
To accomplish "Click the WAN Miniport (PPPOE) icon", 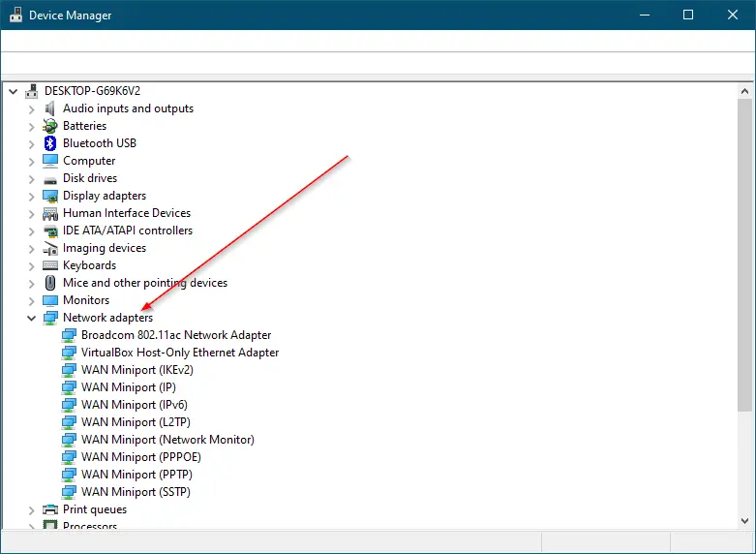I will coord(69,457).
